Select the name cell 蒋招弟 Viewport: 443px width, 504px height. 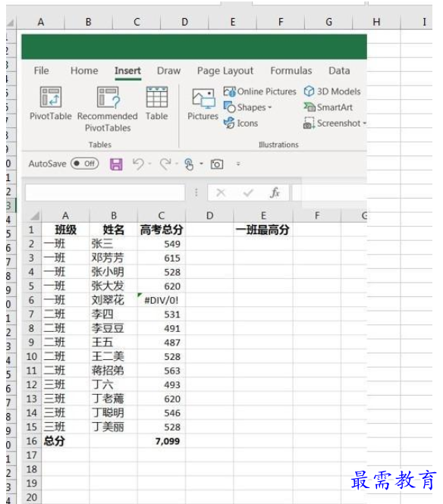114,371
